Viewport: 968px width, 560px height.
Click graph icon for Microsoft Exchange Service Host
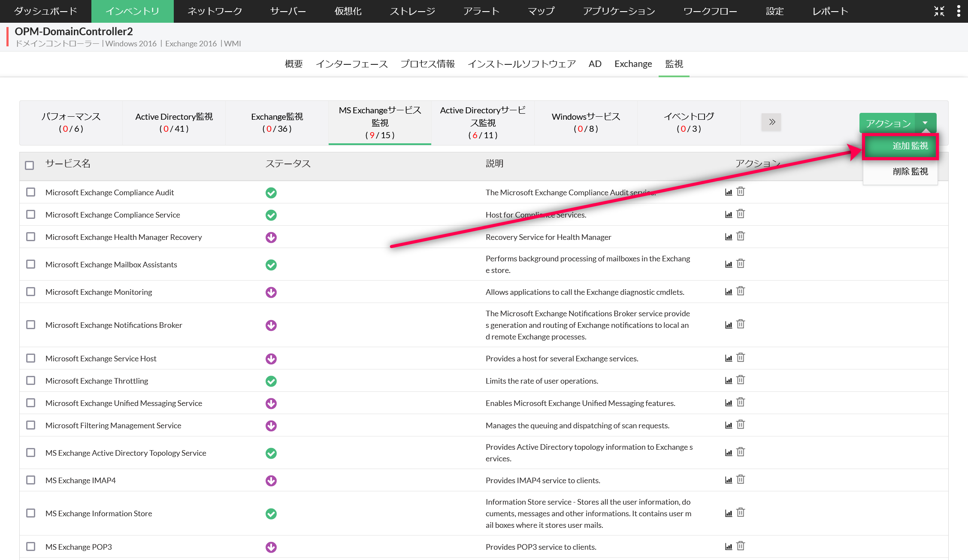[728, 358]
